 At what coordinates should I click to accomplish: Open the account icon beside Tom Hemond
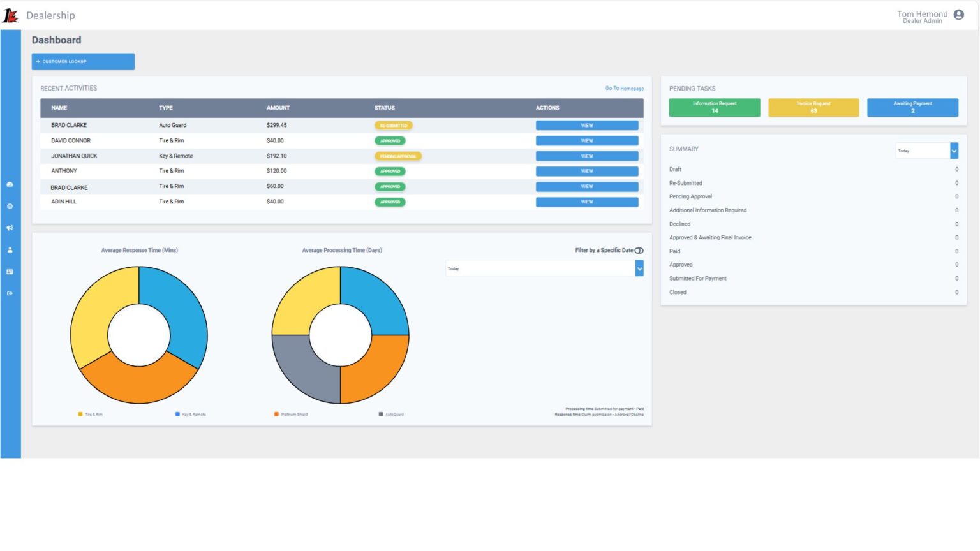[x=958, y=15]
